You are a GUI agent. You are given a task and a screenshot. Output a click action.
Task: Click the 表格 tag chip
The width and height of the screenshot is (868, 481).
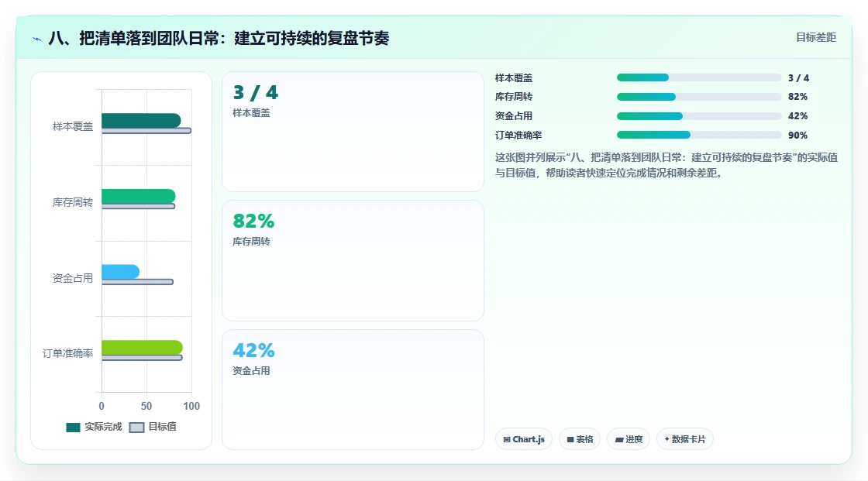(580, 439)
